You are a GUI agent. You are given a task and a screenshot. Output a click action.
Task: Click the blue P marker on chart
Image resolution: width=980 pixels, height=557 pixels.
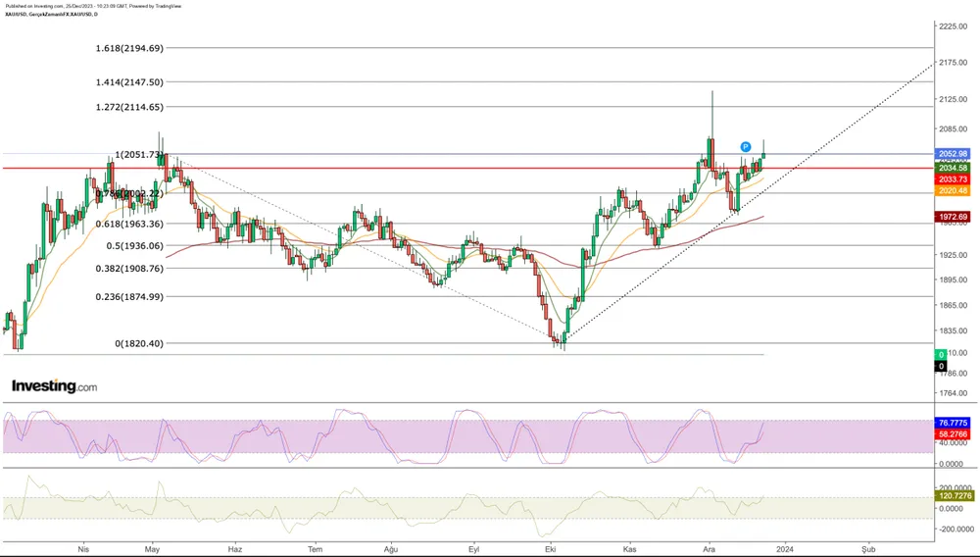(x=745, y=146)
